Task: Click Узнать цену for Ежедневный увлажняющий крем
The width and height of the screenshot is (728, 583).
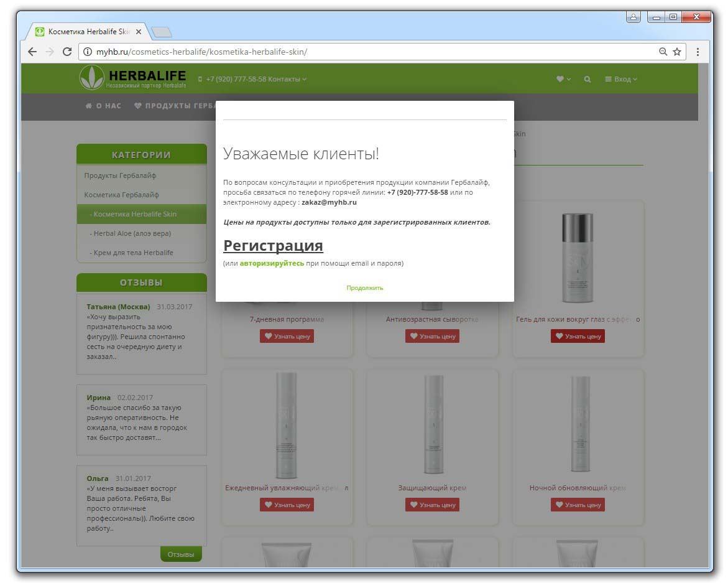Action: coord(287,505)
